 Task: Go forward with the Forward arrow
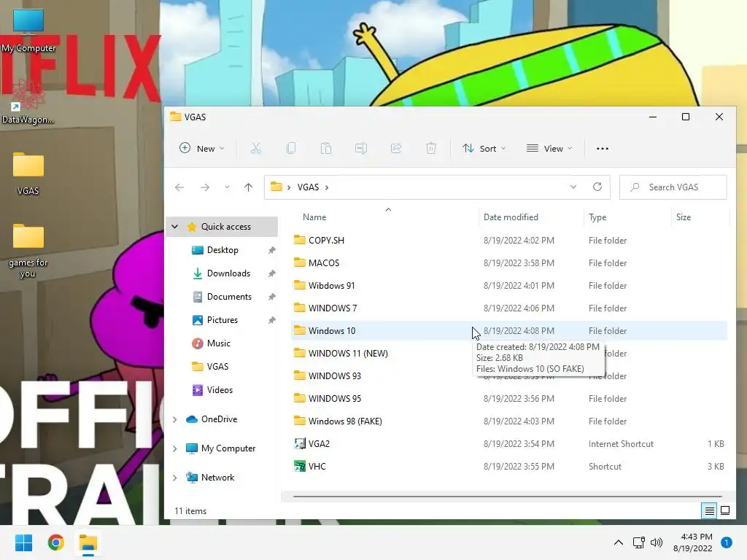coord(205,187)
